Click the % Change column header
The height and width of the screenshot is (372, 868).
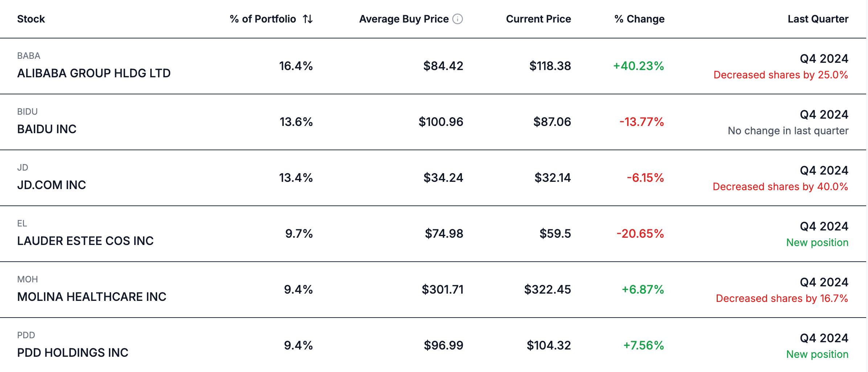coord(639,19)
